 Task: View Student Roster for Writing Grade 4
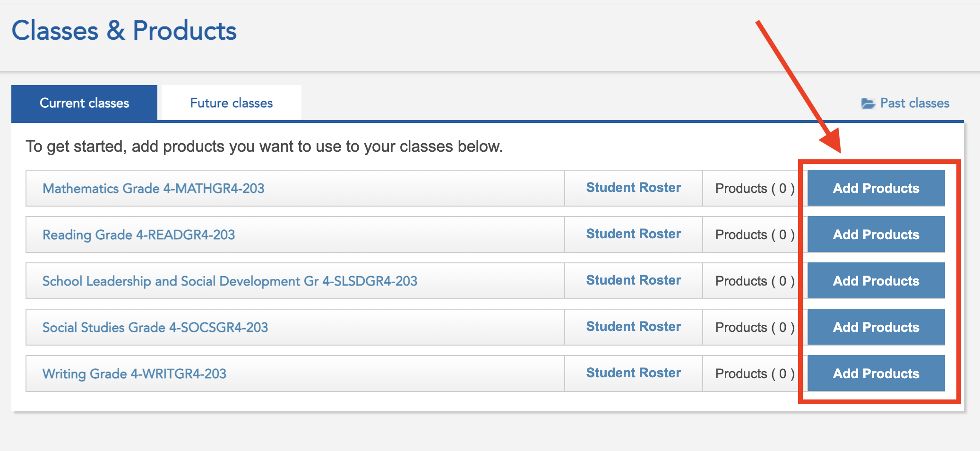point(633,373)
